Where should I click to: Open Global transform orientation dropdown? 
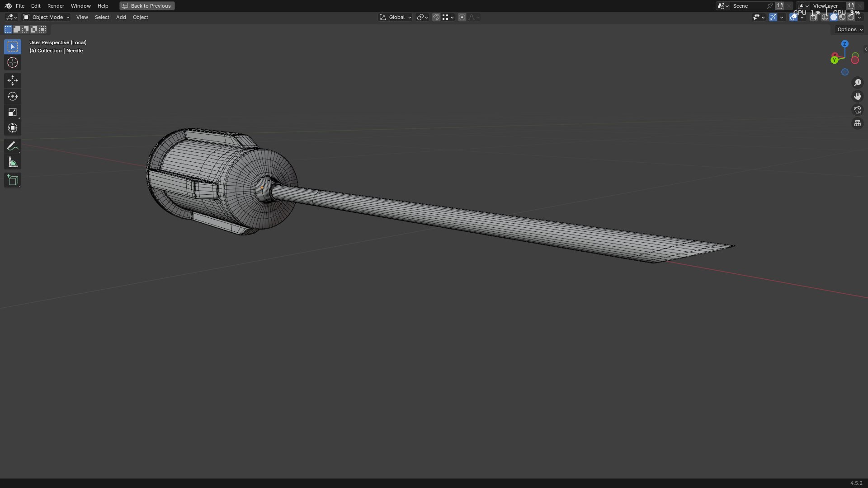(396, 17)
